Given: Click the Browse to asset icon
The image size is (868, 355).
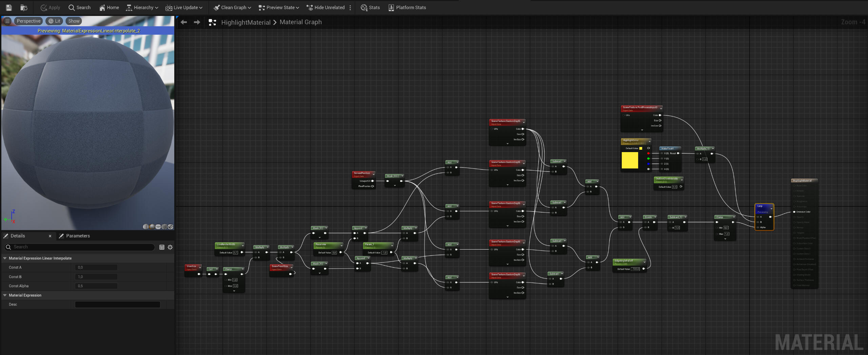Looking at the screenshot, I should tap(24, 7).
